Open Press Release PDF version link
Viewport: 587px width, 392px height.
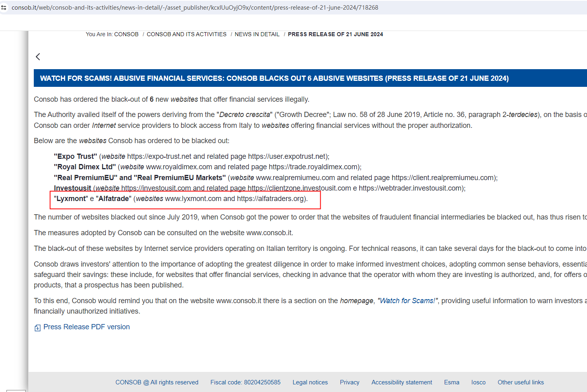pyautogui.click(x=87, y=327)
